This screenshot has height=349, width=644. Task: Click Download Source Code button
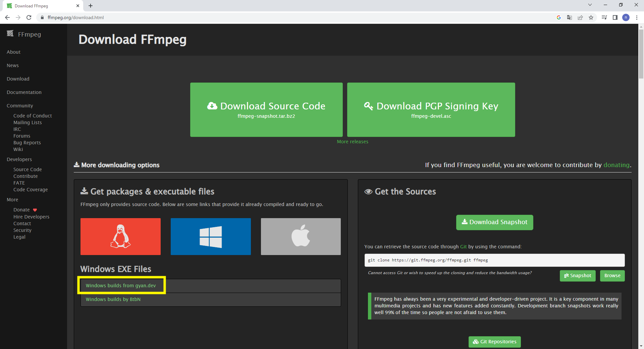coord(266,109)
